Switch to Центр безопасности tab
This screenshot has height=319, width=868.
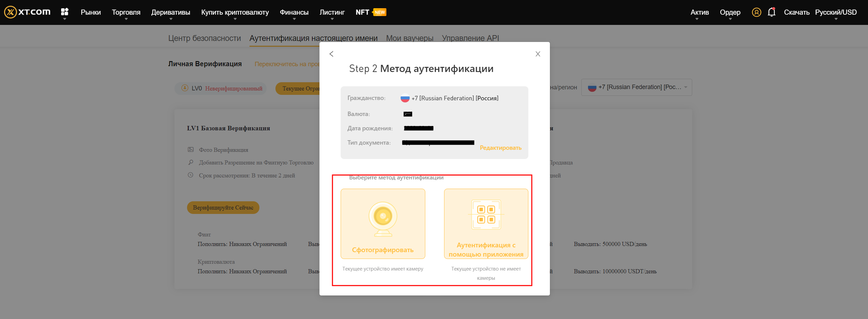click(204, 38)
